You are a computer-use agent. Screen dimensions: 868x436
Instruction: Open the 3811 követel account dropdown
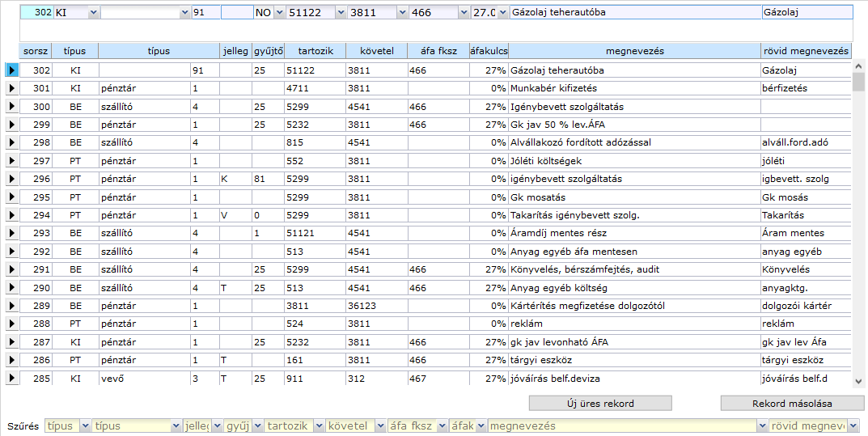point(400,13)
